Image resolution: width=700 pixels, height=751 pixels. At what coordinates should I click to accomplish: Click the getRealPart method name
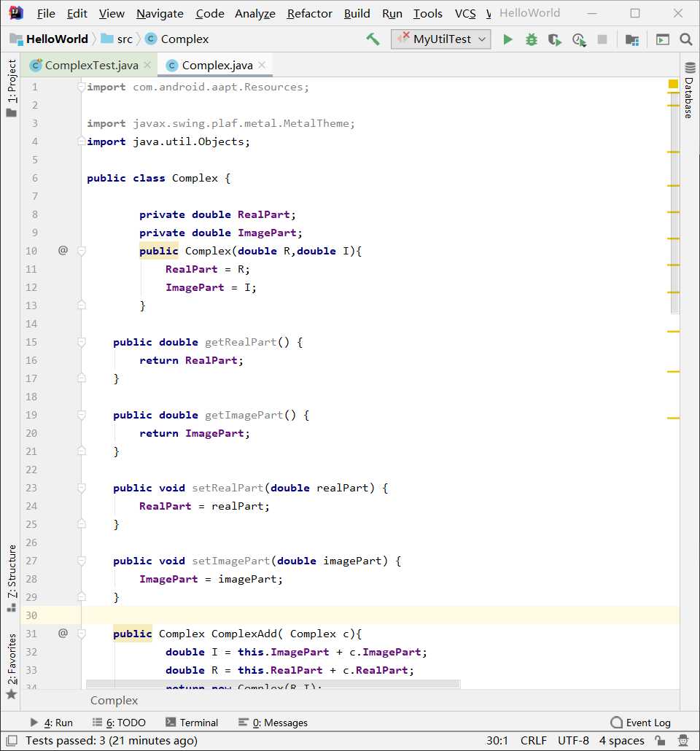click(241, 342)
